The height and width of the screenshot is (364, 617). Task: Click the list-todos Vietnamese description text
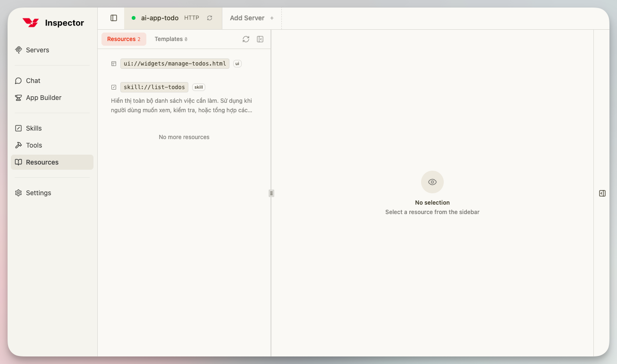[182, 106]
